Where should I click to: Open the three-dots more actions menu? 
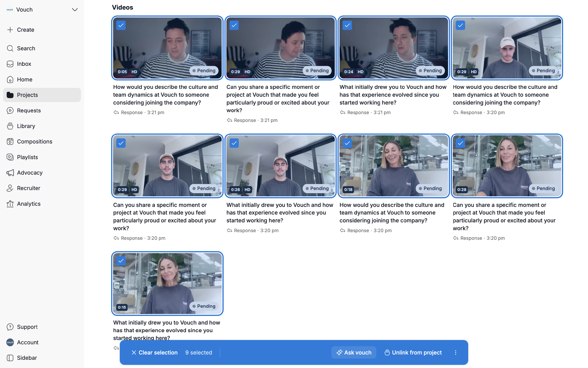(x=456, y=352)
